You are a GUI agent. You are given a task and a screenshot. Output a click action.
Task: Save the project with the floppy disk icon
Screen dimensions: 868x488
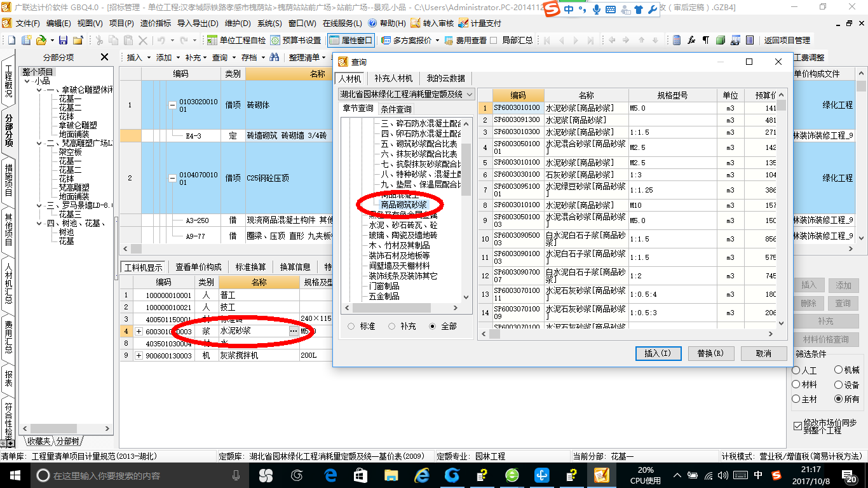[64, 40]
